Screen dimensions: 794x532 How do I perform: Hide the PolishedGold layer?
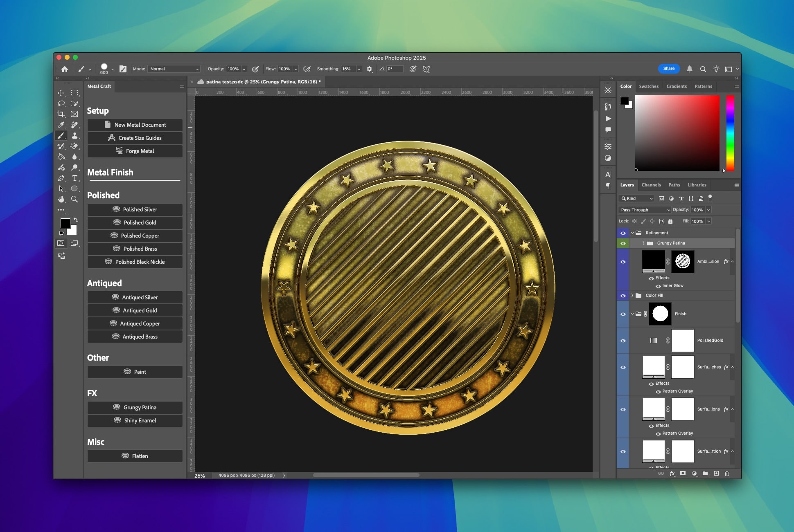(623, 341)
